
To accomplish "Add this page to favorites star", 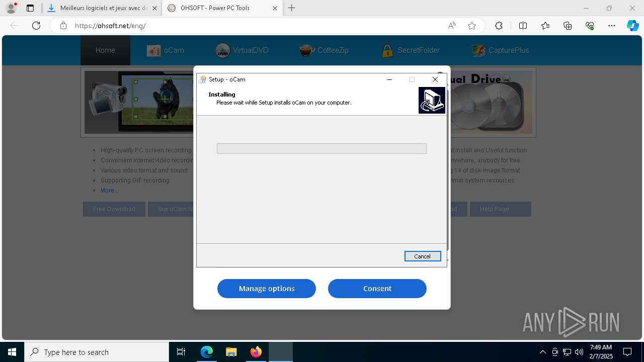I will pyautogui.click(x=472, y=26).
